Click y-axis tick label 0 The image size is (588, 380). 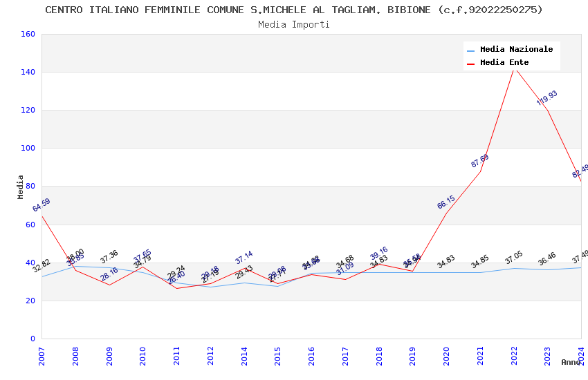click(33, 339)
